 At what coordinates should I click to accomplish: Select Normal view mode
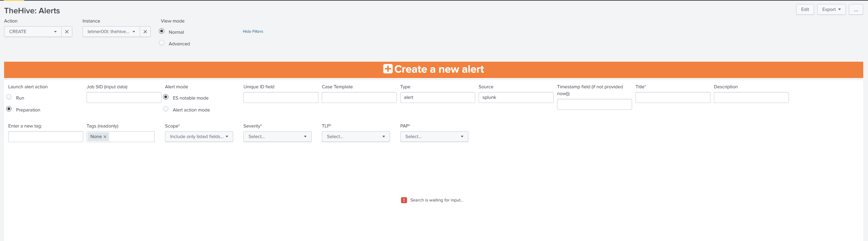[162, 31]
